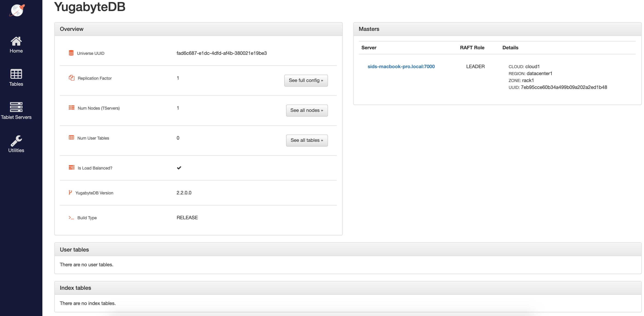This screenshot has height=316, width=644.
Task: Click 'There are no index tables.' text
Action: coord(88,303)
